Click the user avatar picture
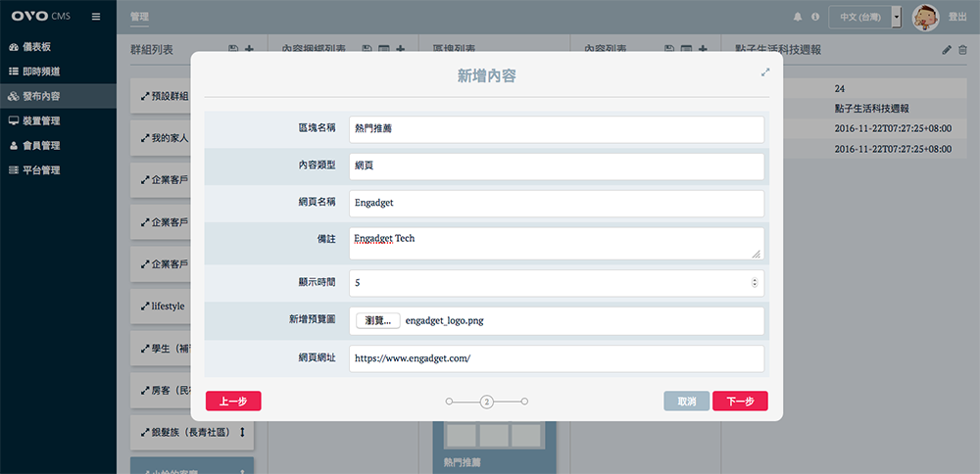This screenshot has height=474, width=980. click(925, 17)
